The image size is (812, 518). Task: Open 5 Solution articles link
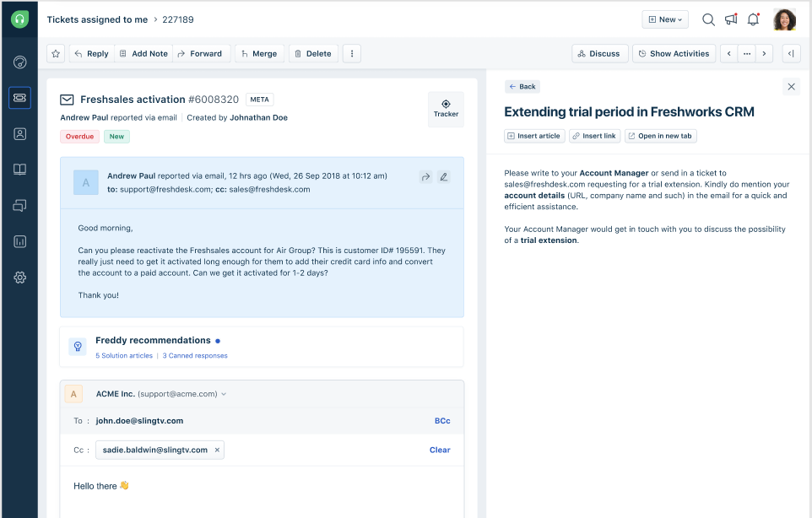tap(124, 356)
